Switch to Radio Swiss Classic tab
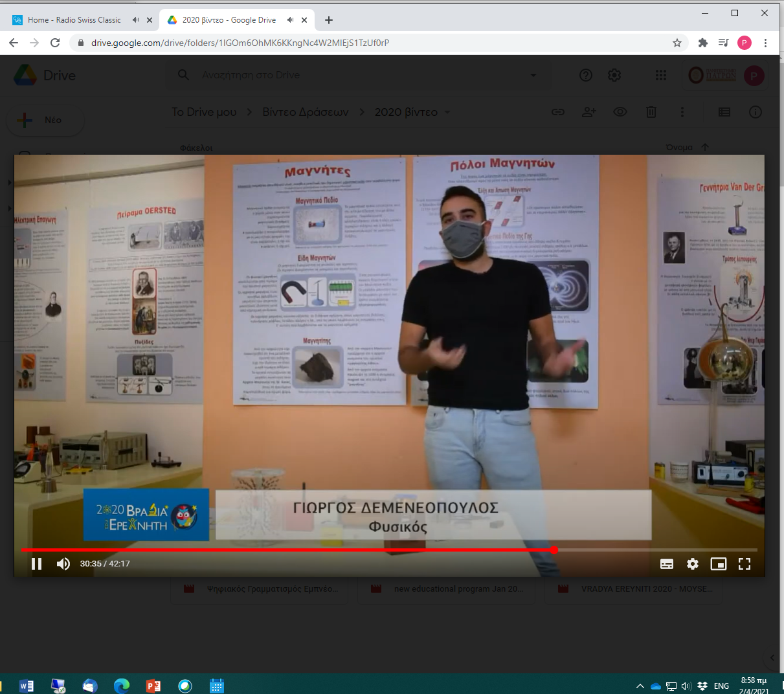 pyautogui.click(x=74, y=20)
